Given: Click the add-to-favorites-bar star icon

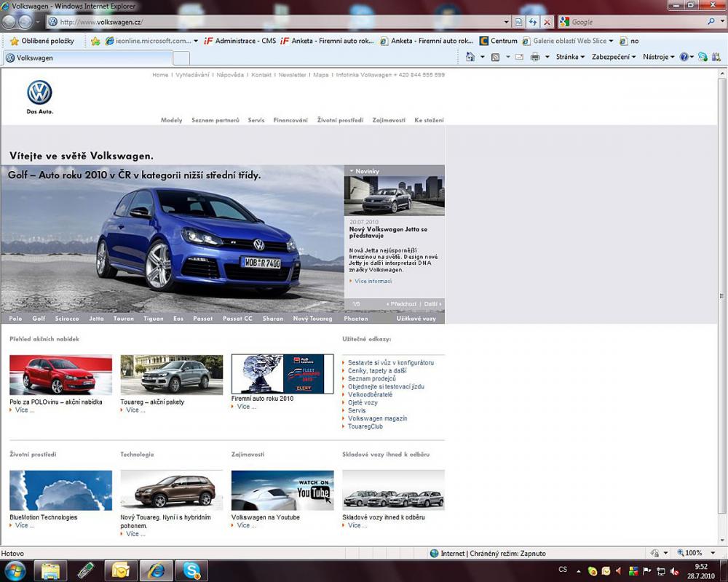Looking at the screenshot, I should point(95,41).
